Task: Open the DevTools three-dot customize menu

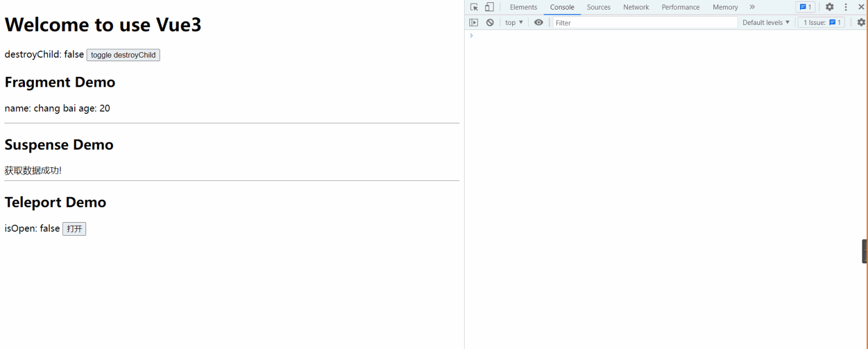Action: click(x=845, y=7)
